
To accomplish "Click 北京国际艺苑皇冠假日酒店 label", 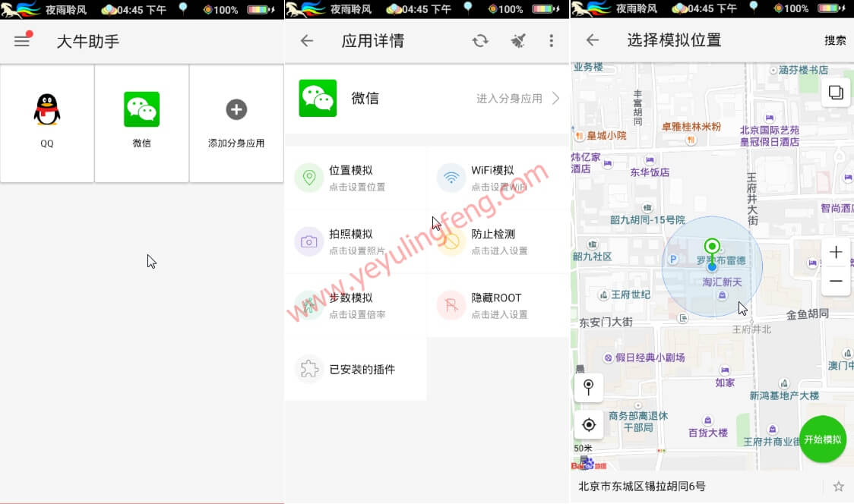I will pyautogui.click(x=770, y=136).
